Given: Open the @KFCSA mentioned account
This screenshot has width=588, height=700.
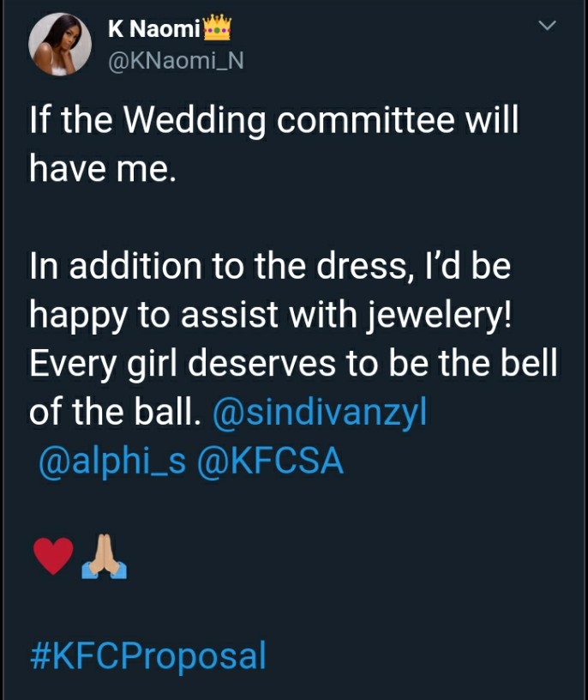Looking at the screenshot, I should [270, 462].
